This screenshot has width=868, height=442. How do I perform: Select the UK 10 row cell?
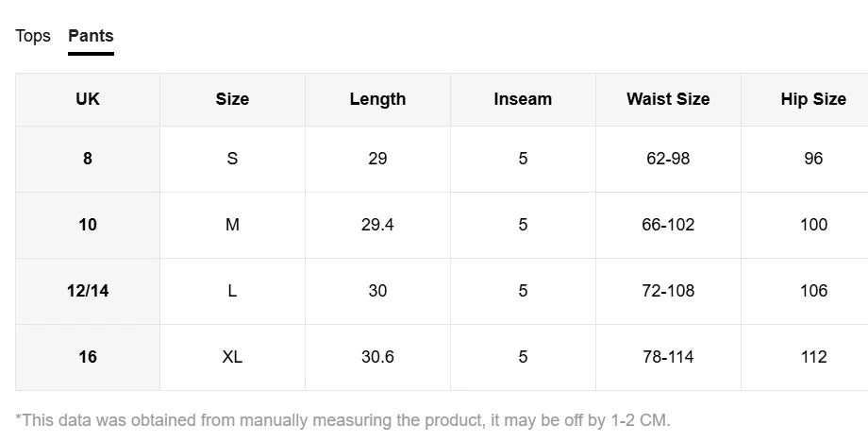tap(88, 225)
